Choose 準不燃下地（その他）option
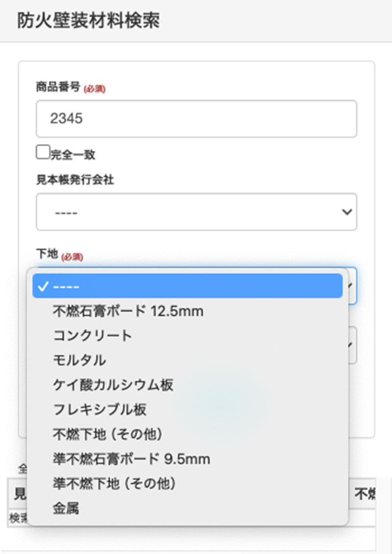 point(114,483)
